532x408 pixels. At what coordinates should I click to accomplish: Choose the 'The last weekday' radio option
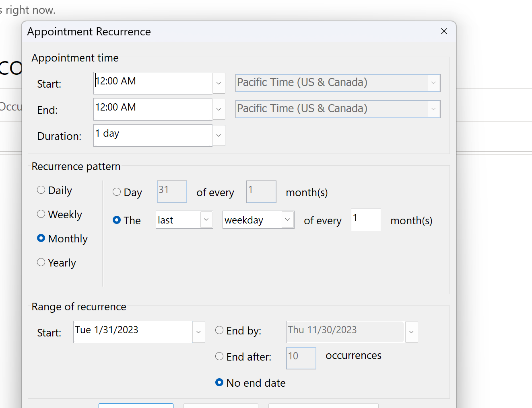click(117, 220)
